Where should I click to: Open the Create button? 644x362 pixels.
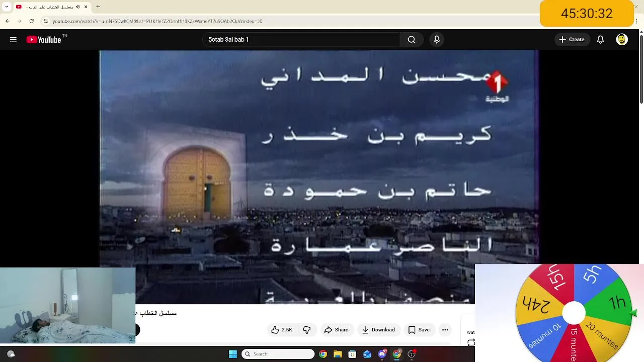pos(572,40)
